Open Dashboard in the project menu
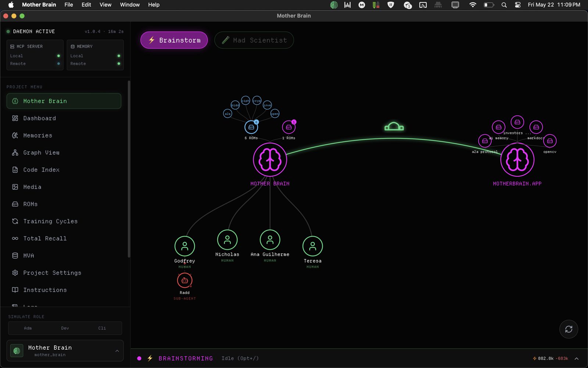 coord(64,118)
